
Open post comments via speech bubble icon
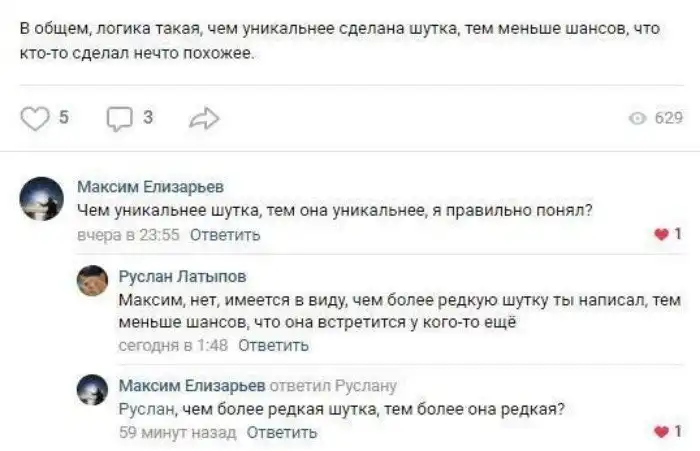pos(119,119)
